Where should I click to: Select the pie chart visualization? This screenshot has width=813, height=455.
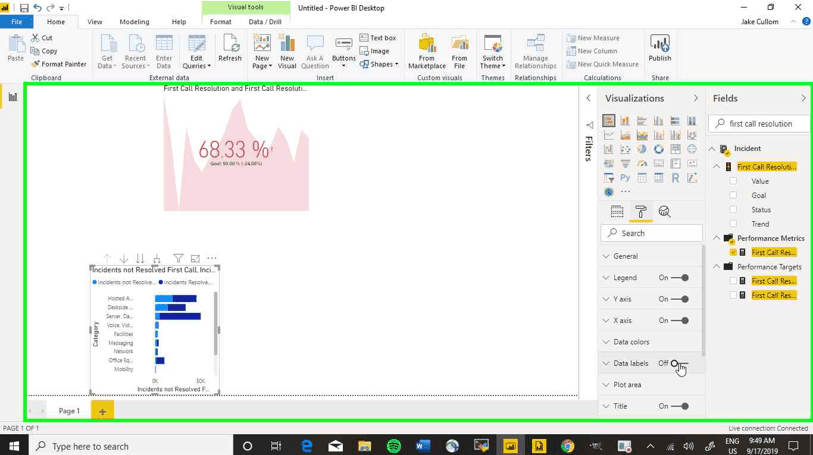point(642,149)
